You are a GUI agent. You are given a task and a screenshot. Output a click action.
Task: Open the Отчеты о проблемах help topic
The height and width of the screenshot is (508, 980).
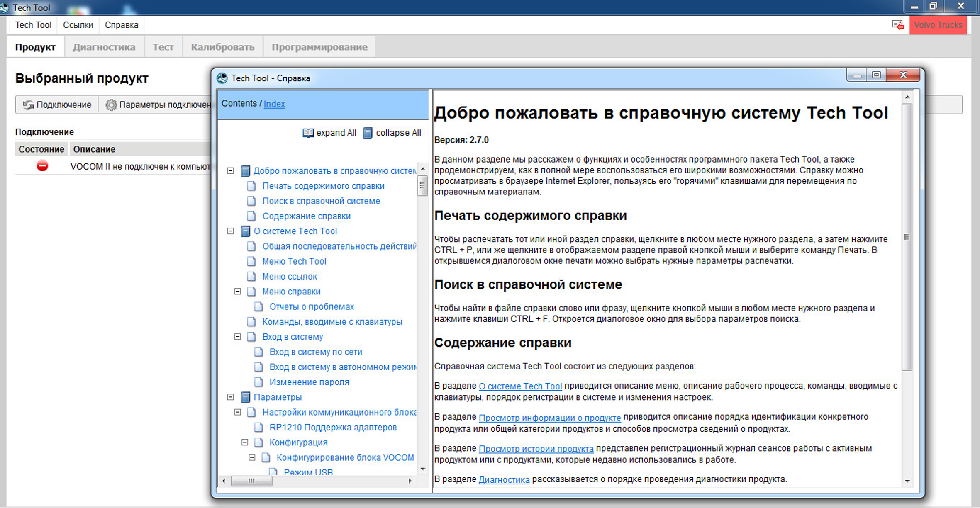(311, 307)
